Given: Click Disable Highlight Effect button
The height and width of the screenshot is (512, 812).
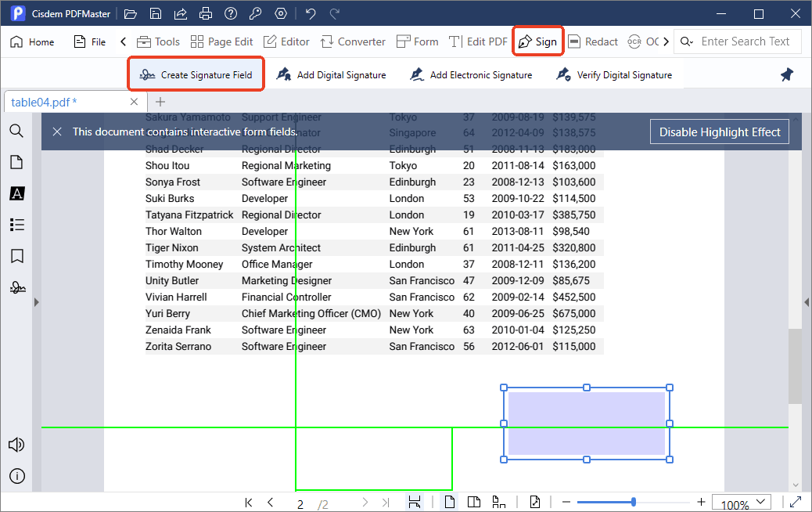Looking at the screenshot, I should [720, 132].
